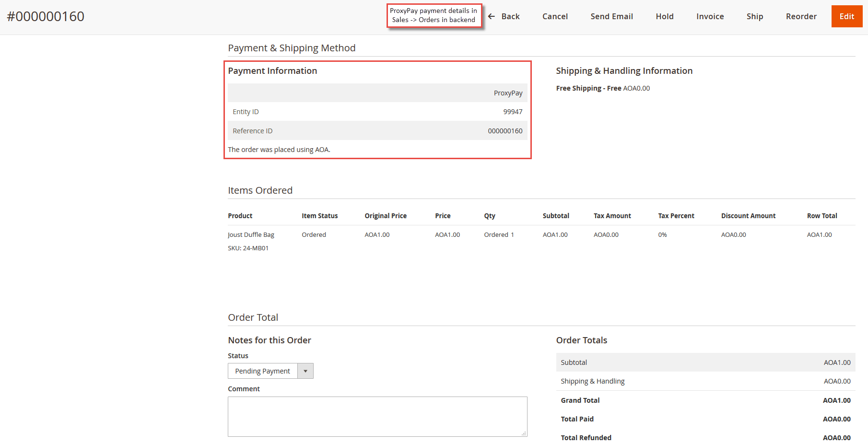Click the Total Refunded label
868x444 pixels.
pyautogui.click(x=586, y=438)
